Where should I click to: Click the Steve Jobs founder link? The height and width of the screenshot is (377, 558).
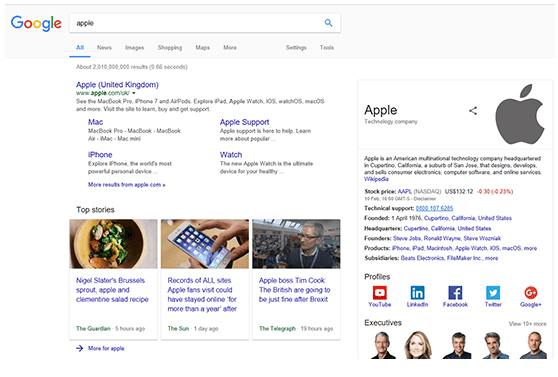pos(407,238)
